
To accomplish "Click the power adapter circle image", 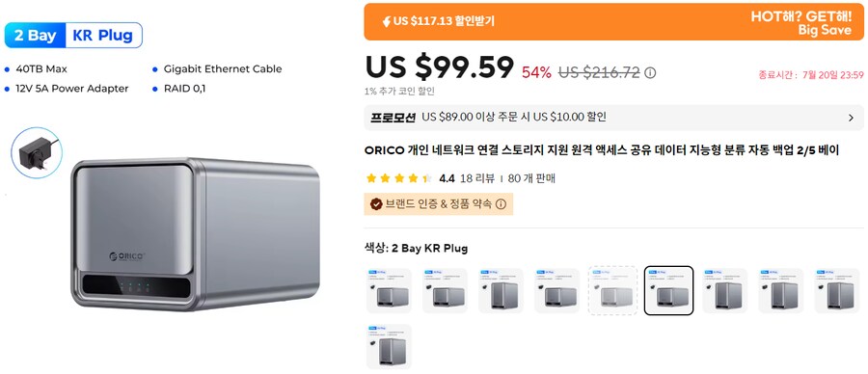I will 37,152.
